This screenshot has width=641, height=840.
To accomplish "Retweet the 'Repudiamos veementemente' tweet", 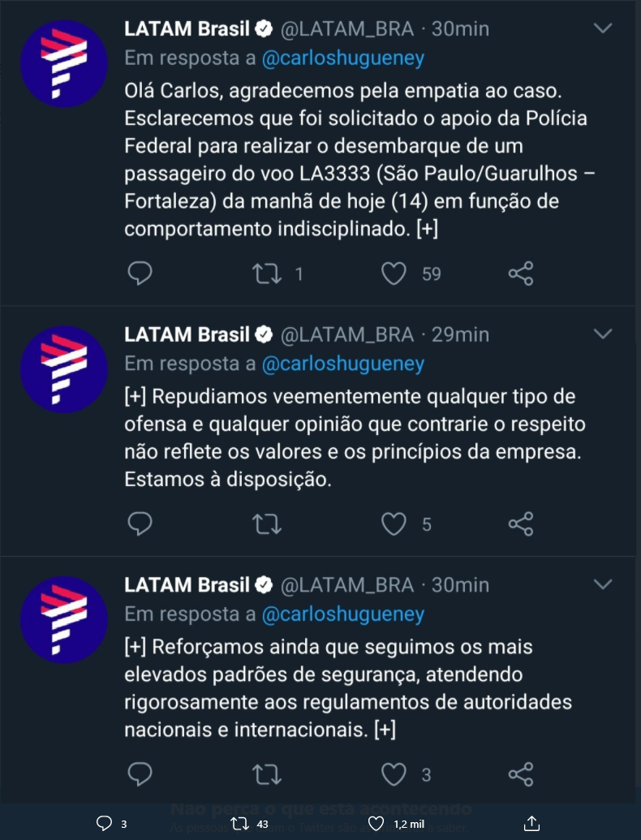I will click(267, 524).
